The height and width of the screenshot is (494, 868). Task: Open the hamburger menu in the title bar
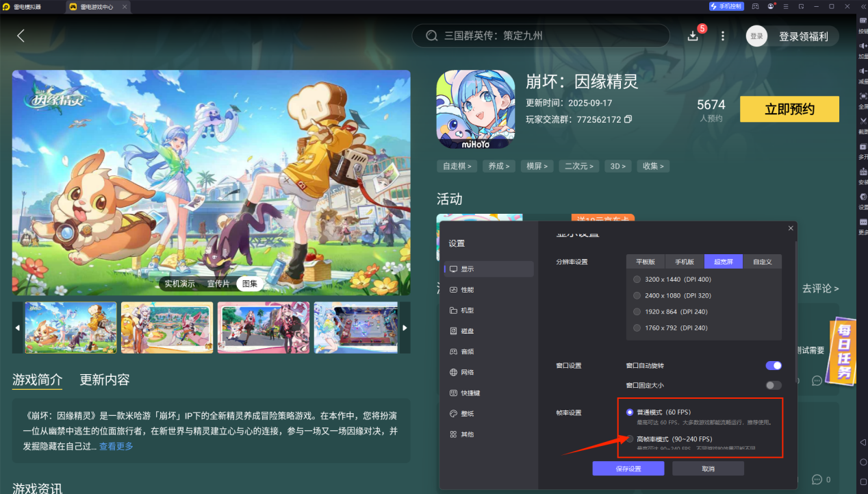[787, 6]
